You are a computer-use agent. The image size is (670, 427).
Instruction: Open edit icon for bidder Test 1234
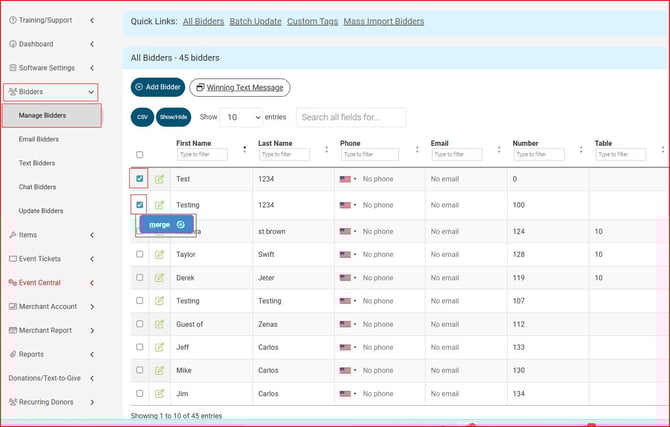pos(159,179)
